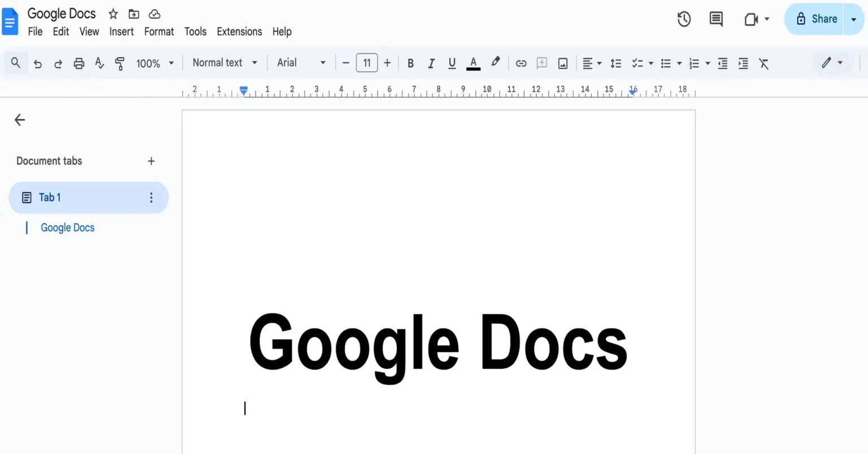Insert a link
Screen dimensions: 868x454
coord(521,63)
